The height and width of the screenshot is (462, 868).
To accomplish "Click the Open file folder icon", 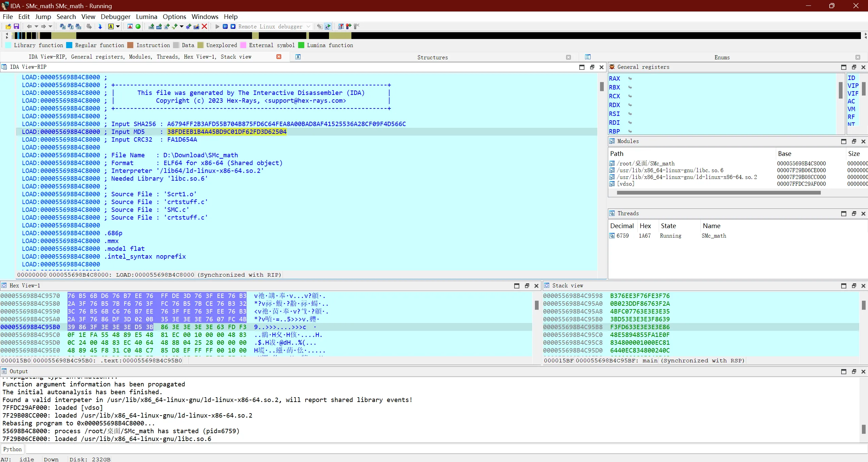I will (8, 26).
